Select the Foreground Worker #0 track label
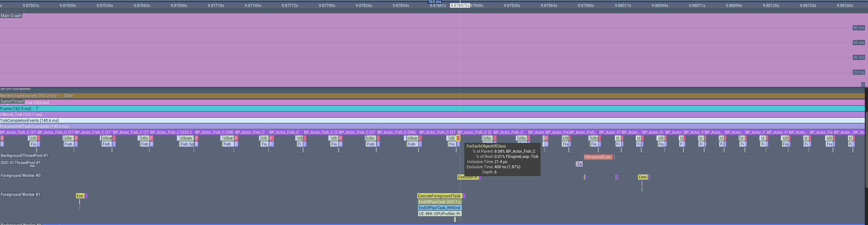This screenshot has width=868, height=225. tap(20, 176)
